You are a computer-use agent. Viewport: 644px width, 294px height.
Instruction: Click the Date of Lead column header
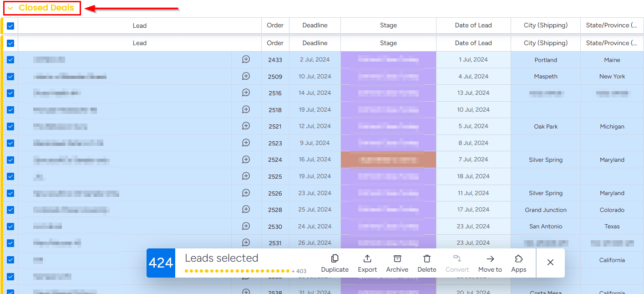(x=473, y=26)
